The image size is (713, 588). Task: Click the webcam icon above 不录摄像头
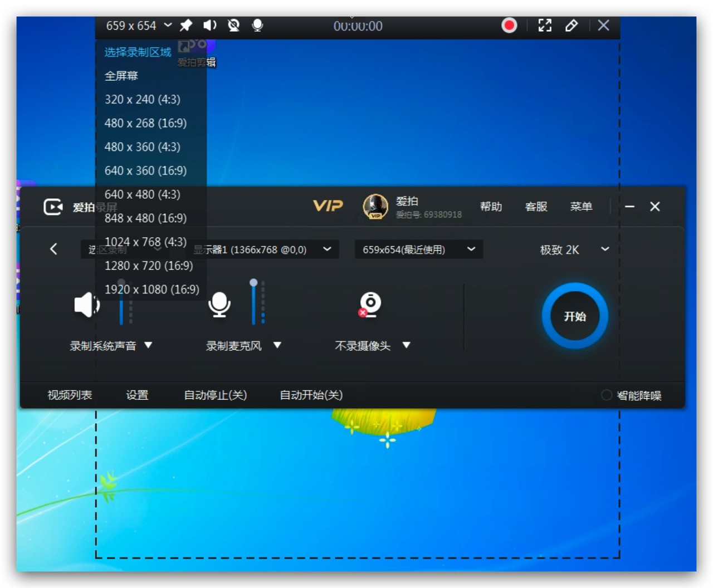(x=370, y=305)
